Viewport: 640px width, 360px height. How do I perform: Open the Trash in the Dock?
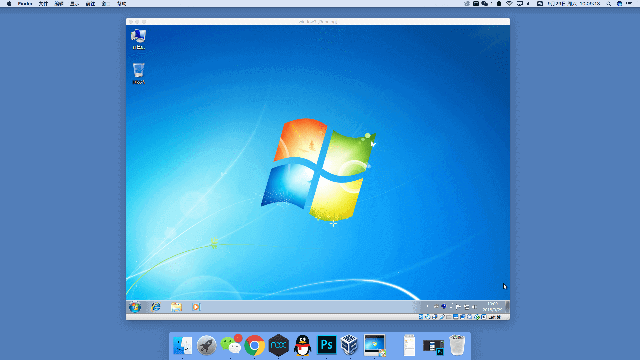coord(457,345)
